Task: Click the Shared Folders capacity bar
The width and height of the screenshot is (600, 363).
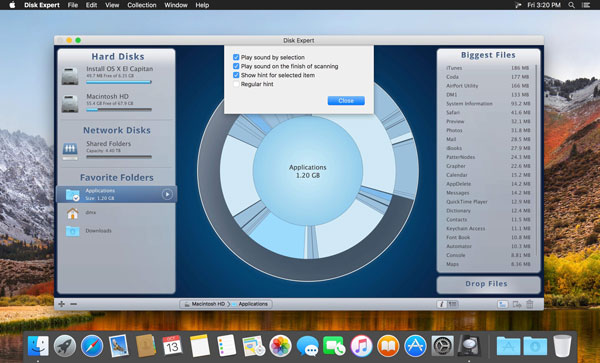Action: (119, 157)
